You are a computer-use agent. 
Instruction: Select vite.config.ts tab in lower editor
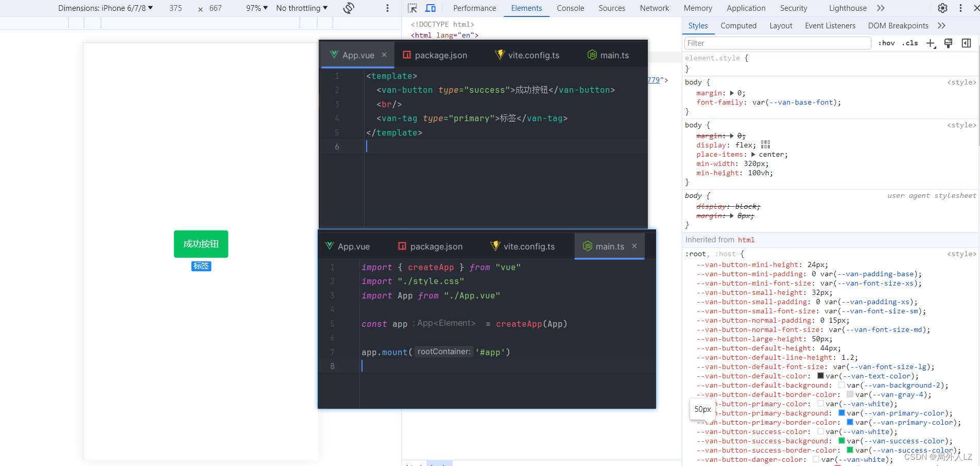tap(523, 246)
